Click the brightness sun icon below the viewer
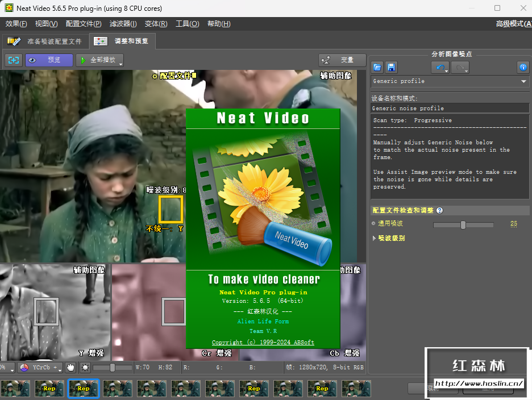Image resolution: width=532 pixels, height=400 pixels. pos(85,368)
